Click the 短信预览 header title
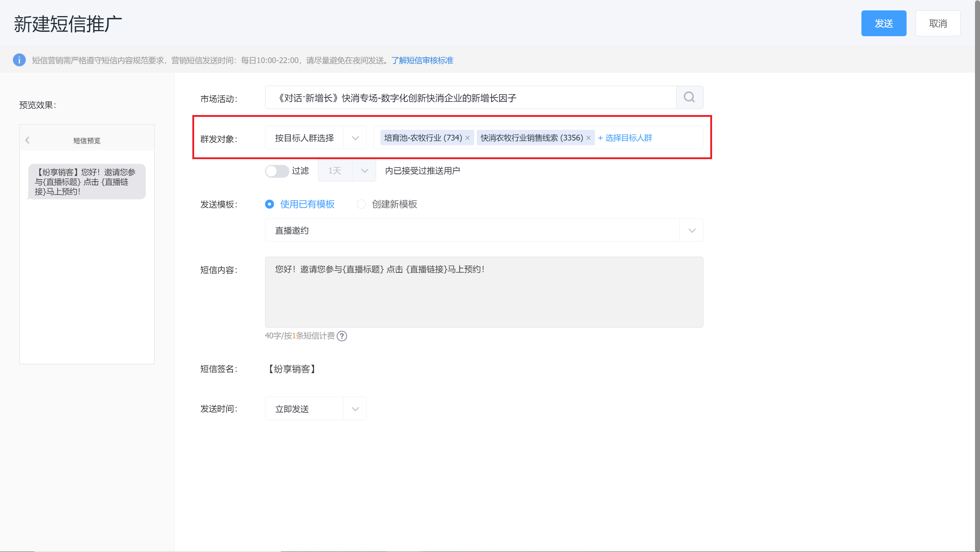The height and width of the screenshot is (552, 980). point(87,141)
